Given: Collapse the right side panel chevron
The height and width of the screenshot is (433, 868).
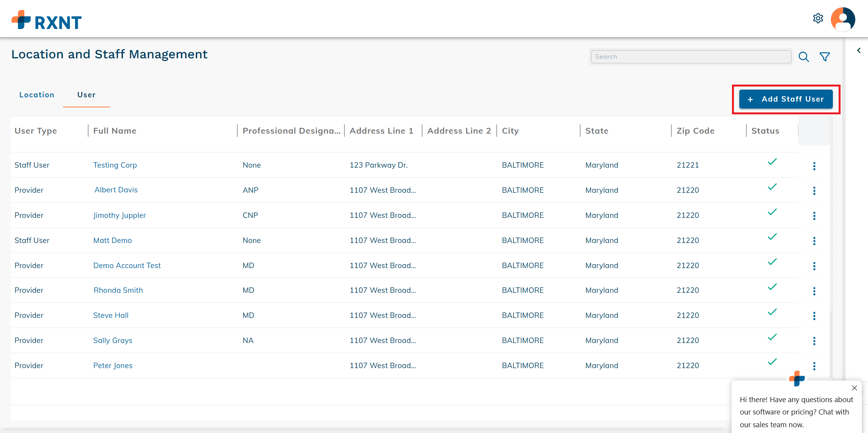Looking at the screenshot, I should click(x=859, y=51).
